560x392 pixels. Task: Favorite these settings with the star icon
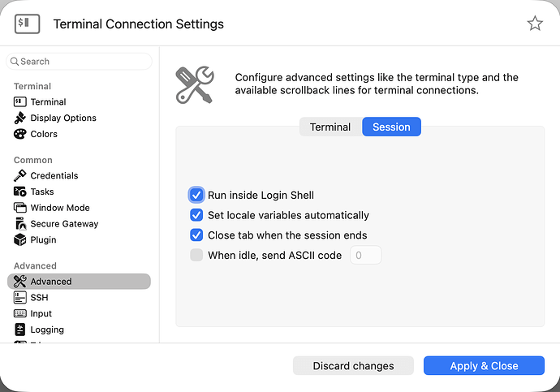pyautogui.click(x=535, y=24)
